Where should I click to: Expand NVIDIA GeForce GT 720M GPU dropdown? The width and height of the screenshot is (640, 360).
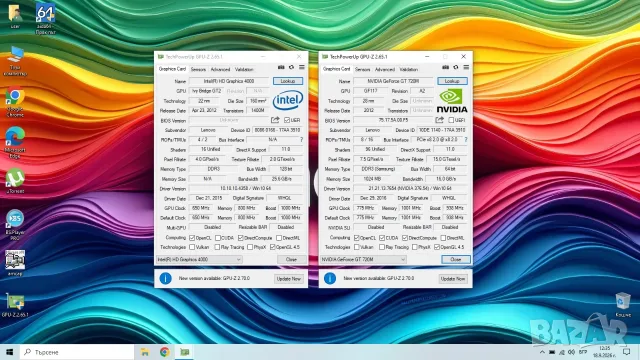pyautogui.click(x=363, y=259)
